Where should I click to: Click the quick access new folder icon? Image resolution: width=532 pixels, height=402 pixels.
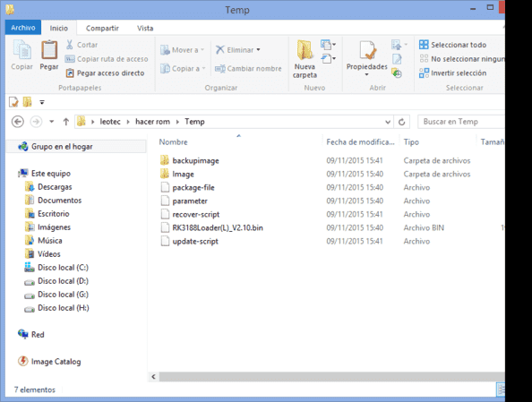click(27, 102)
